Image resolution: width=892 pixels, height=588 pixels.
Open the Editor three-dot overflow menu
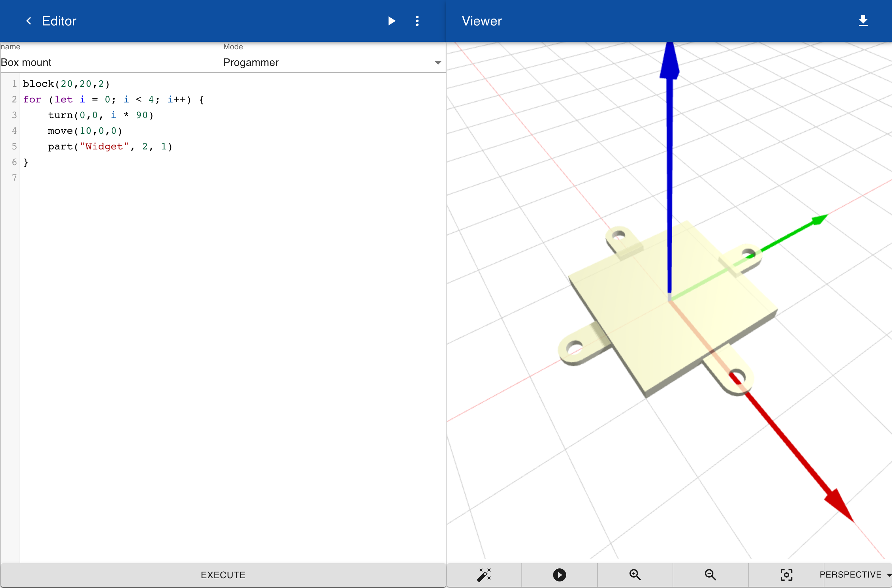[x=417, y=21]
